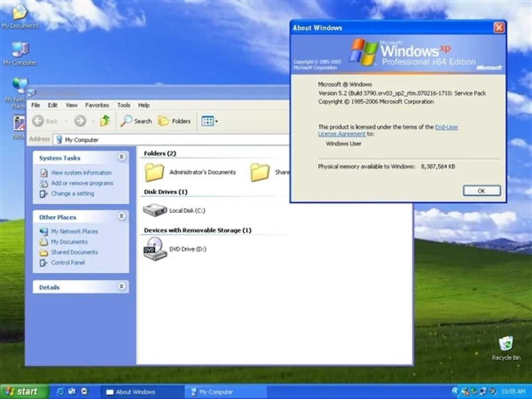Open Local Disk (C:)
This screenshot has height=399, width=532.
pyautogui.click(x=155, y=210)
